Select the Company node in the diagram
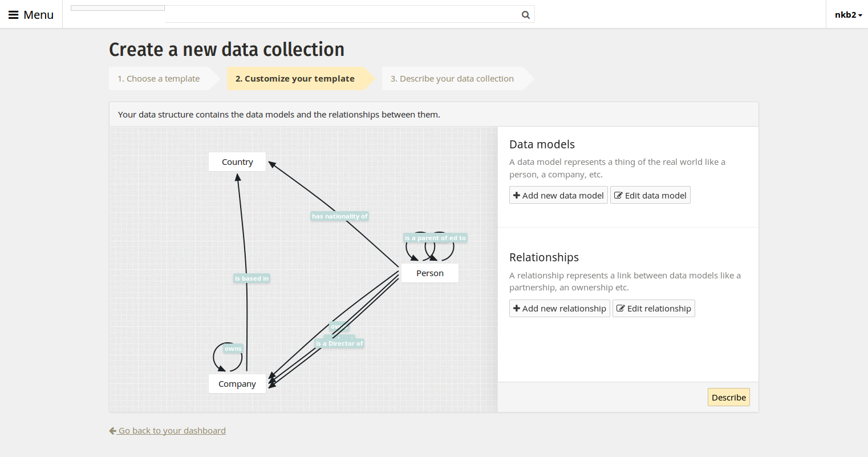The height and width of the screenshot is (457, 868). (237, 383)
